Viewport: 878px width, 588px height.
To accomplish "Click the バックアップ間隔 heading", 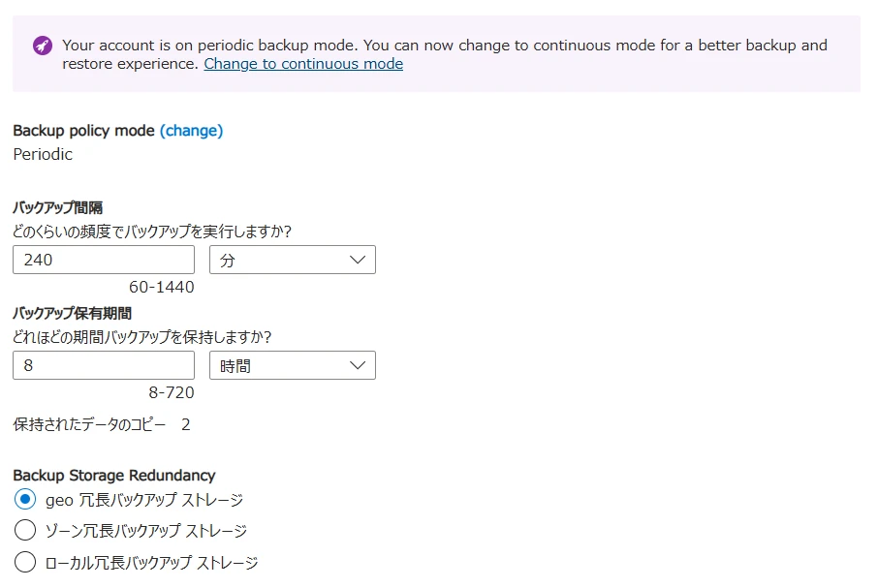I will (58, 207).
